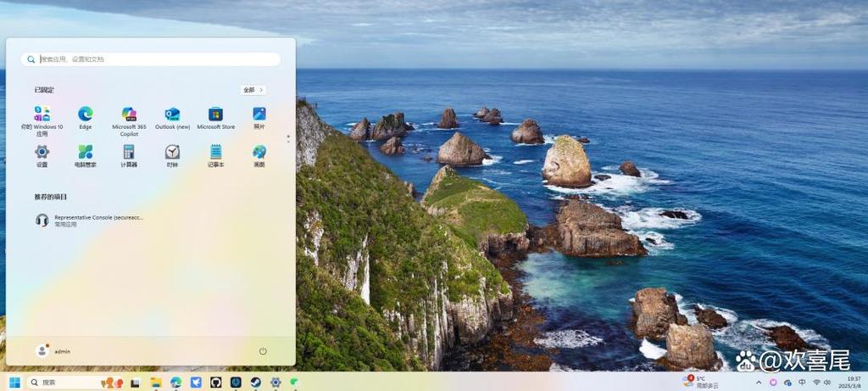This screenshot has width=868, height=391.
Task: Launch Microsoft Store from Start menu
Action: 216,118
